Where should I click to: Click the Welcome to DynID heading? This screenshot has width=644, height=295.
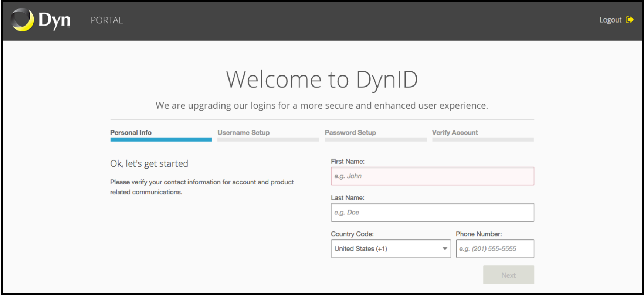(x=322, y=79)
